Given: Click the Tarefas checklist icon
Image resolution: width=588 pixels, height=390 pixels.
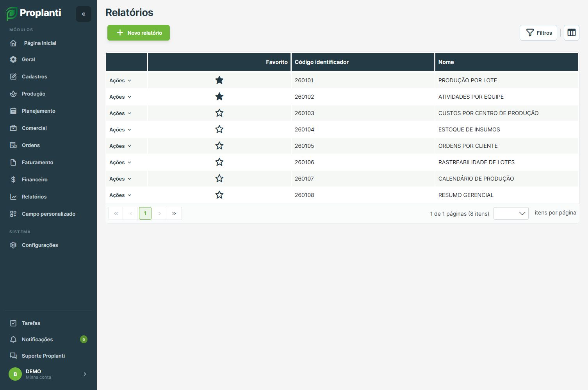Looking at the screenshot, I should pos(13,323).
